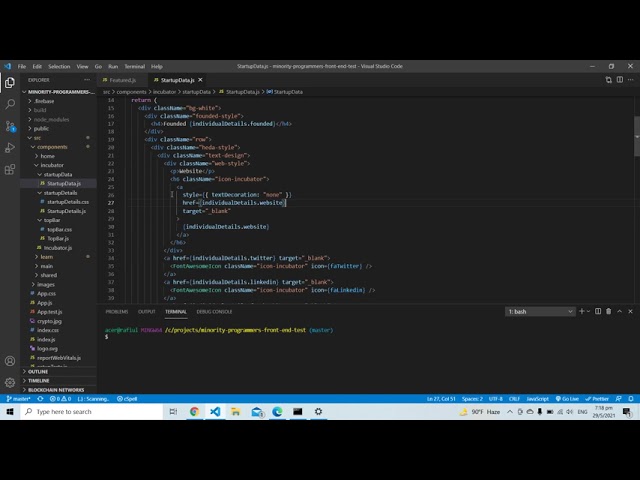Open the feedback icon in status bar

[619, 399]
